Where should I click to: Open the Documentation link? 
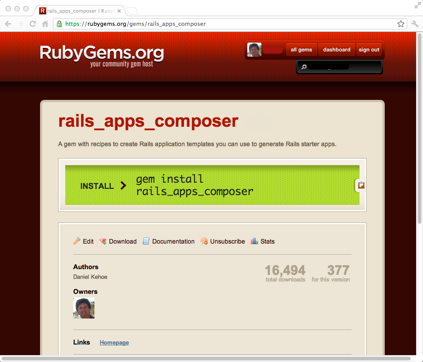(173, 241)
